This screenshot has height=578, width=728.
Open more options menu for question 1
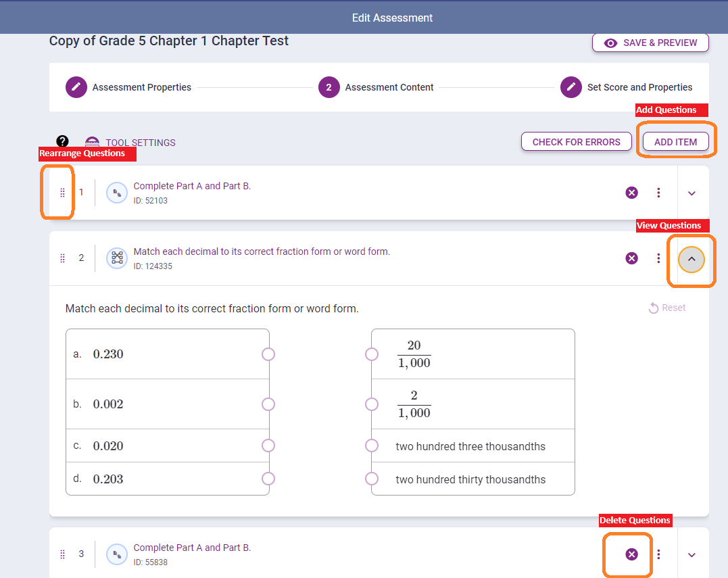658,193
